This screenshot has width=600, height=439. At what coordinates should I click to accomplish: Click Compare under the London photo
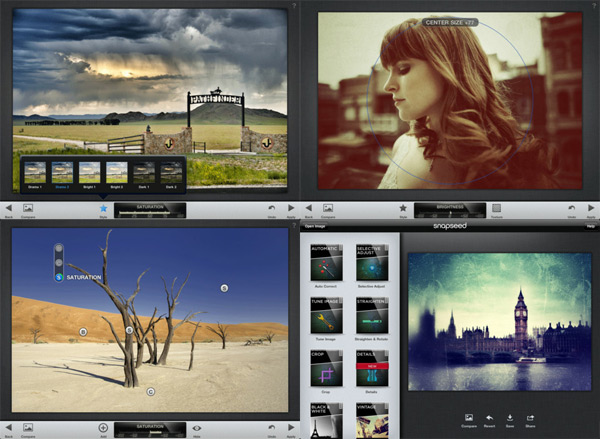469,421
